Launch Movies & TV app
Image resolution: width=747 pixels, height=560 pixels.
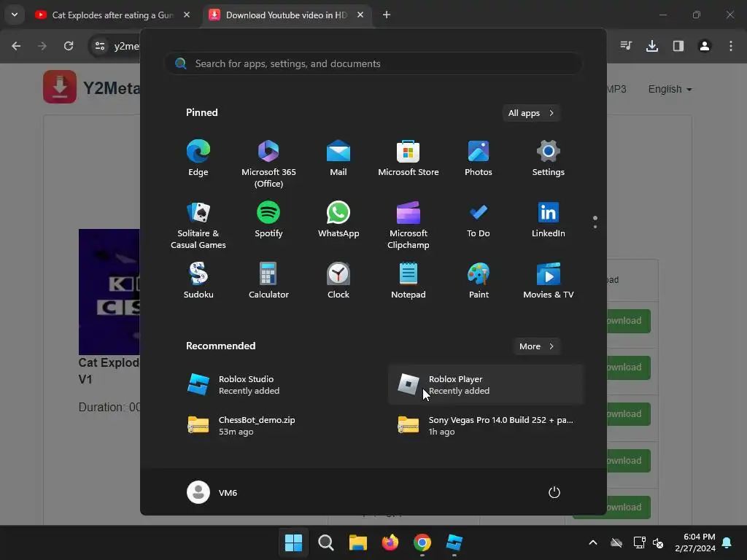pos(549,281)
